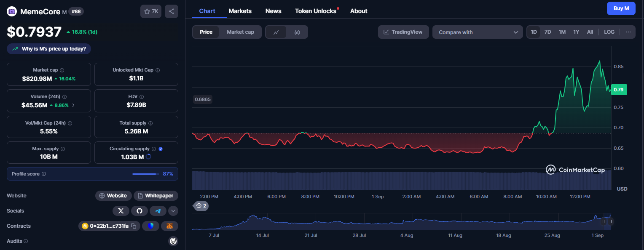644x250 pixels.
Task: Open the News tab
Action: (274, 11)
